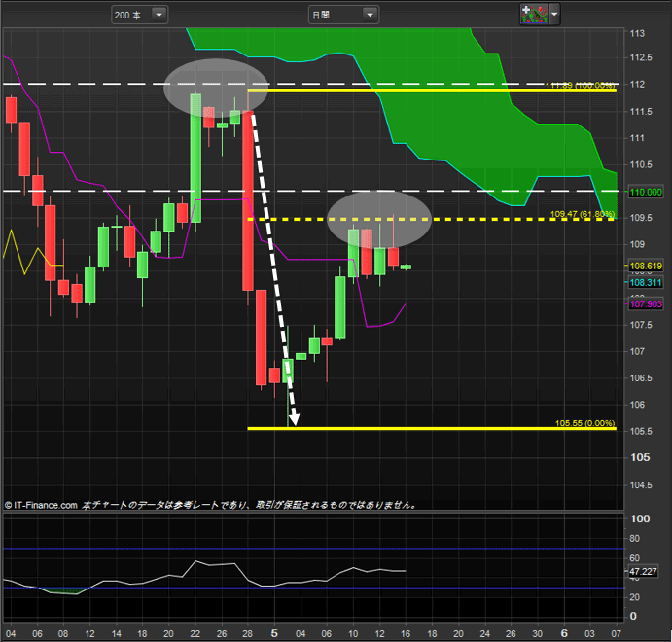Open the add indicator icon
This screenshot has width=672, height=642.
[x=534, y=15]
